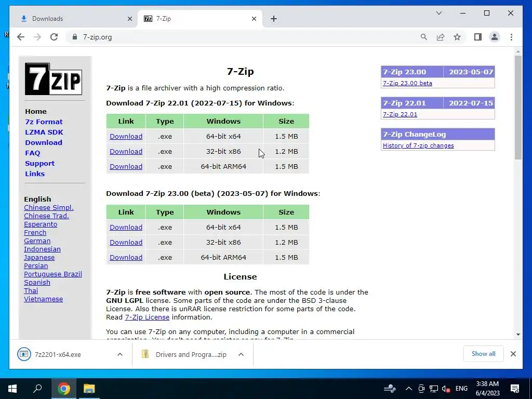Screen dimensions: 532x399
Task: Open the notification center icon
Action: 515,389
